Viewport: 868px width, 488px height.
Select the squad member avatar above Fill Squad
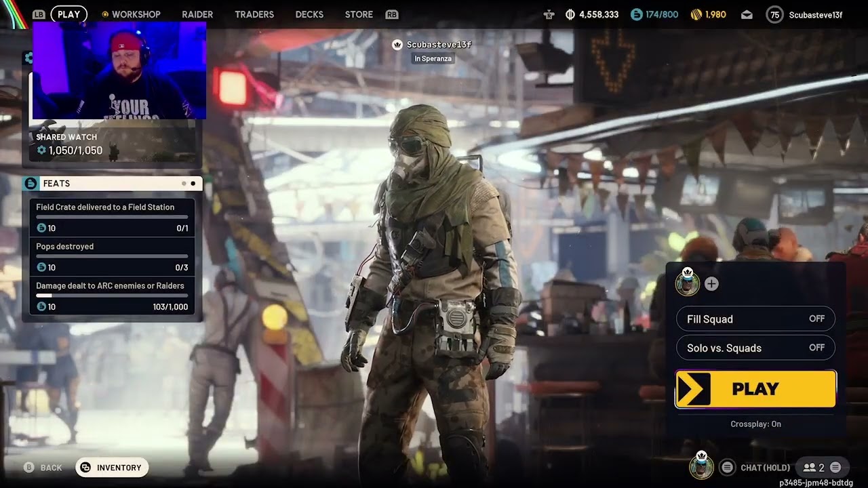point(687,283)
